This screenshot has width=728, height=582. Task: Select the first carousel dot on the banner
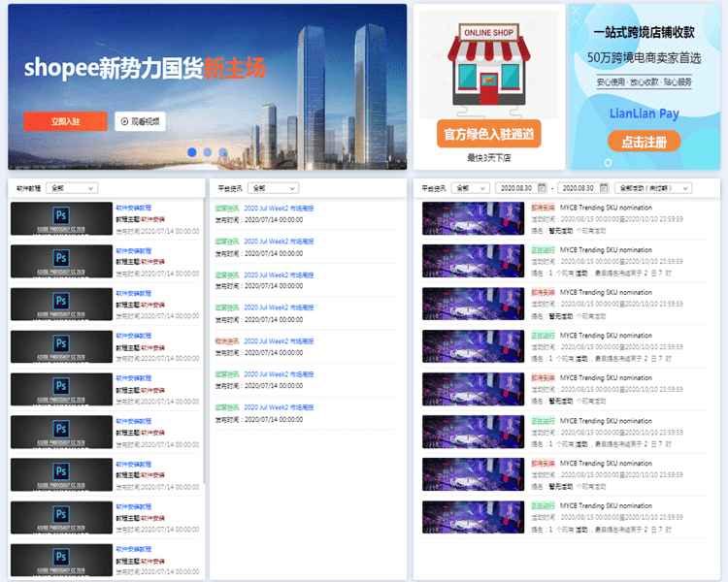[x=192, y=151]
